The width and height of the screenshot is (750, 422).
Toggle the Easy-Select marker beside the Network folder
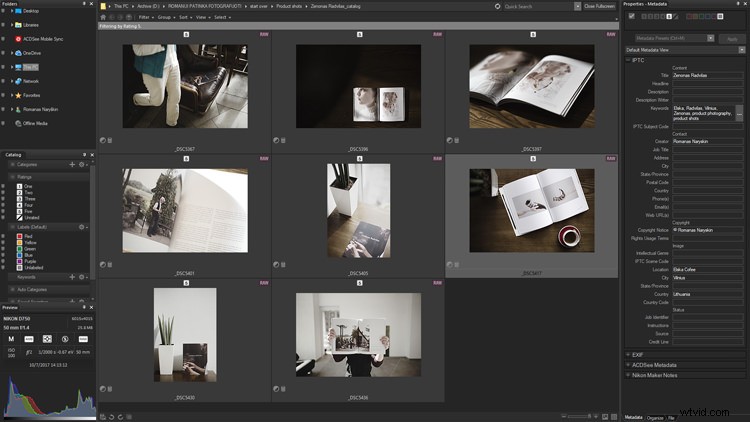click(3, 81)
